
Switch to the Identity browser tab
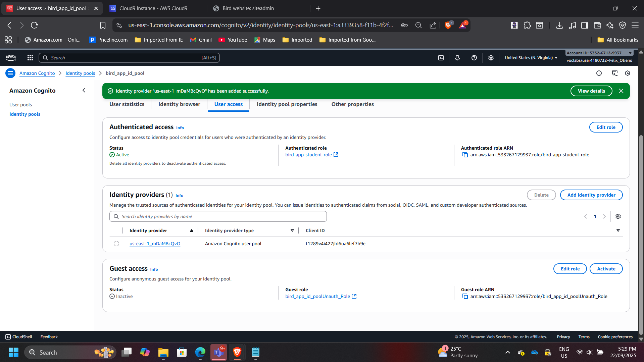click(179, 104)
